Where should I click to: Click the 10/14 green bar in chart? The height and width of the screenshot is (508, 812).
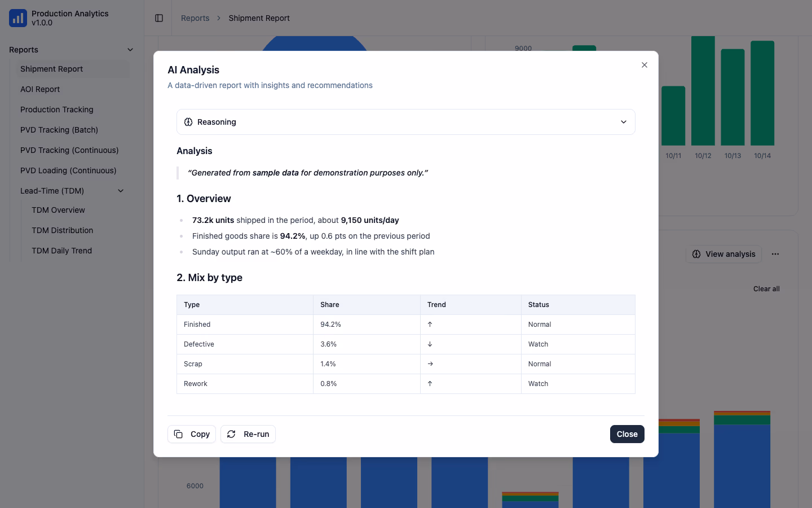762,93
